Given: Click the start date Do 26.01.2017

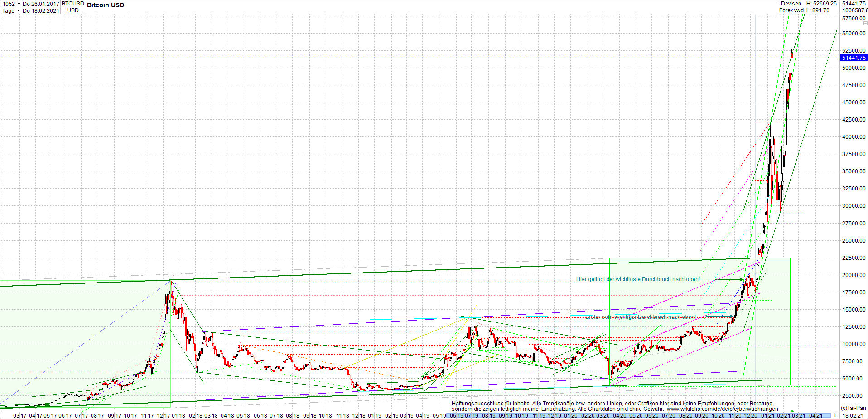Looking at the screenshot, I should pyautogui.click(x=41, y=4).
